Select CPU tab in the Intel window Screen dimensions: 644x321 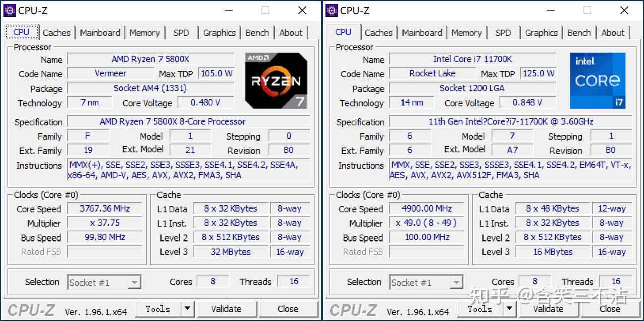click(343, 32)
